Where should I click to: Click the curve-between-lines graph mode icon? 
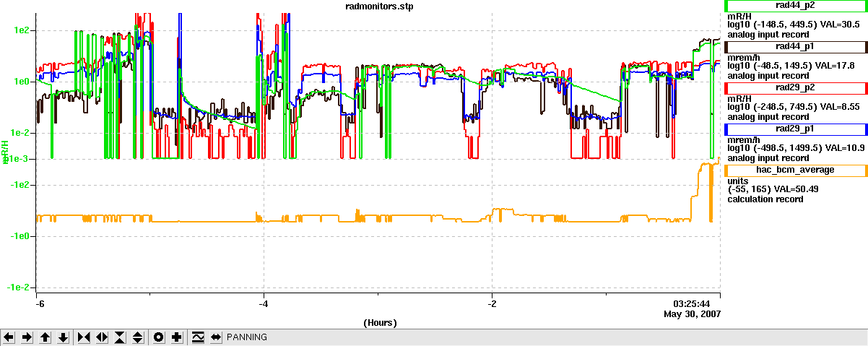(197, 337)
